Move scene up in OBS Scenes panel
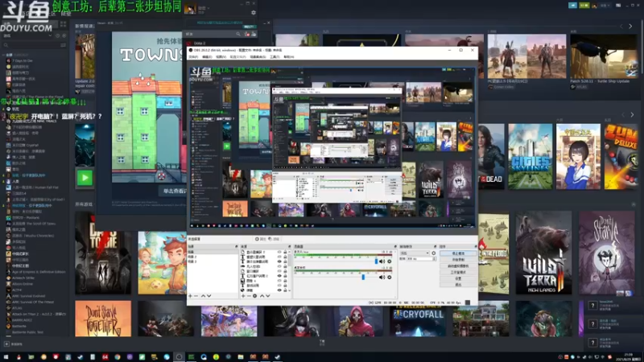Image resolution: width=644 pixels, height=362 pixels. (x=204, y=295)
